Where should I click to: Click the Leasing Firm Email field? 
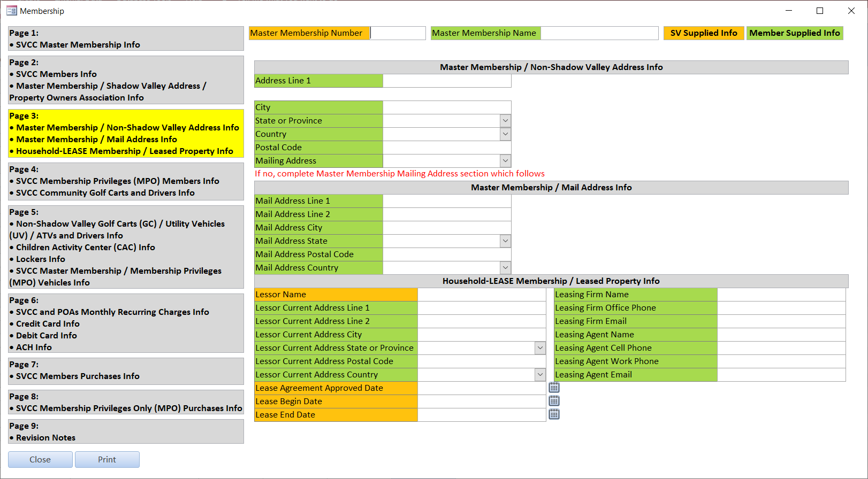tap(781, 321)
